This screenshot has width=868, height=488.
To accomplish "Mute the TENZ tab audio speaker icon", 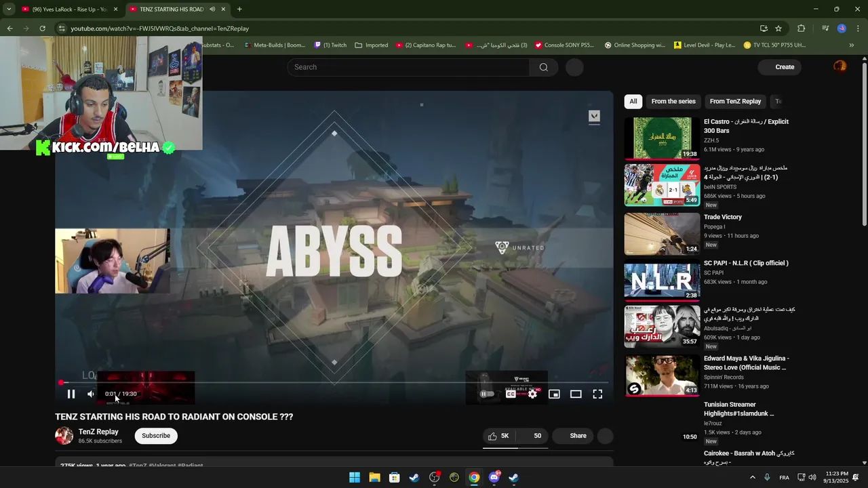I will pyautogui.click(x=212, y=9).
